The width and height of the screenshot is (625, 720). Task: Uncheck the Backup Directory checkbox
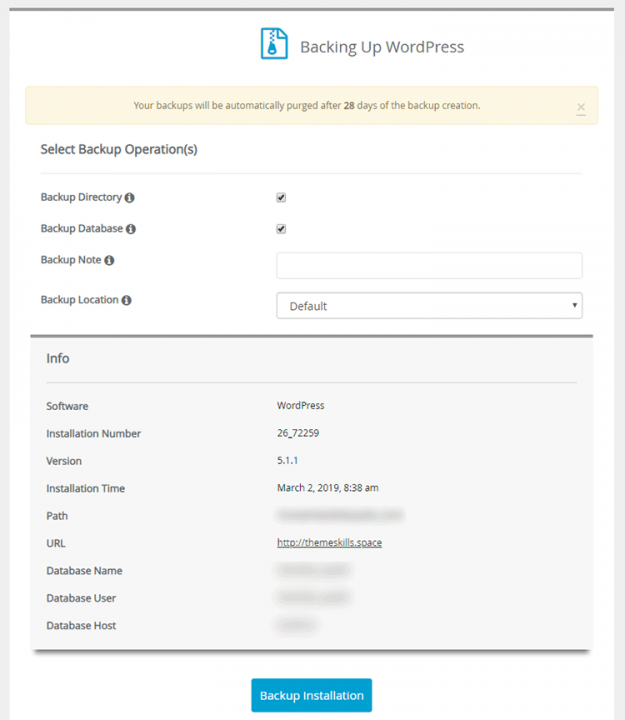point(281,197)
